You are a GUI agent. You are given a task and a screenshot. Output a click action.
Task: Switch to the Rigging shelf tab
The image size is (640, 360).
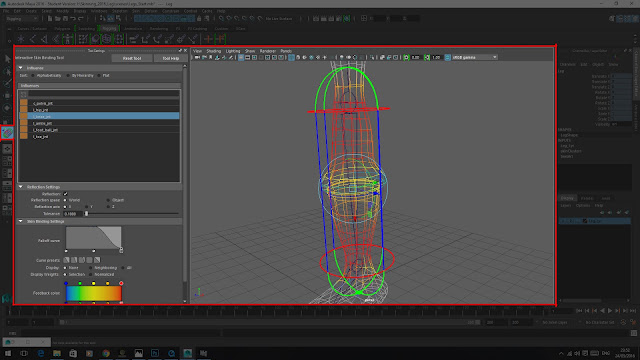(x=109, y=29)
